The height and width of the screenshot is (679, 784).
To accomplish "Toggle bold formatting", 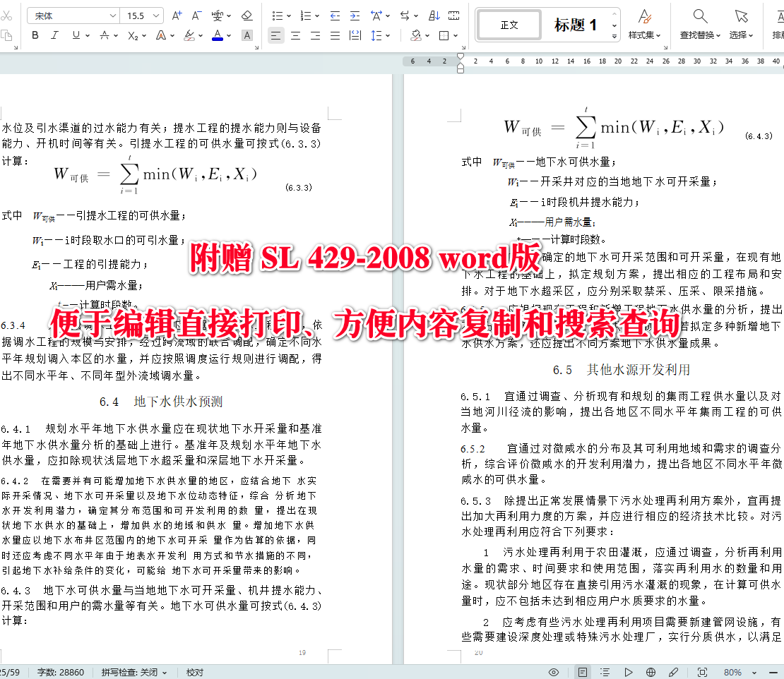I will coord(35,35).
